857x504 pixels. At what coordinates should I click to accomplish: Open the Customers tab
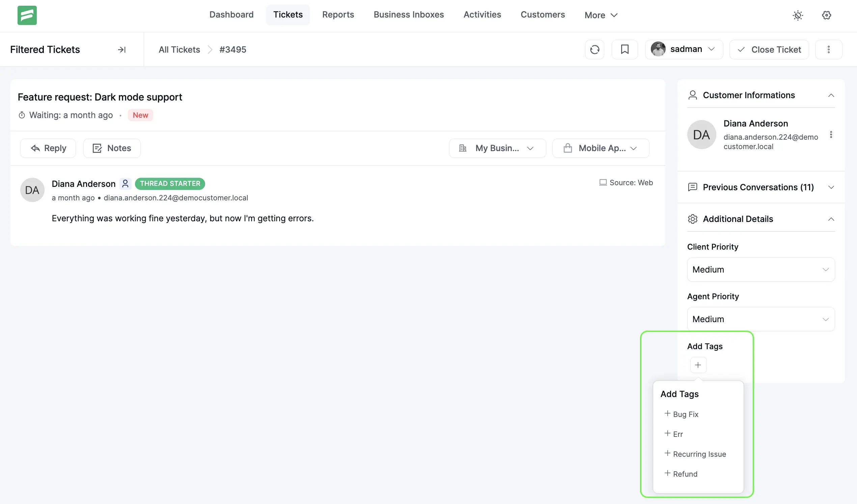tap(543, 15)
